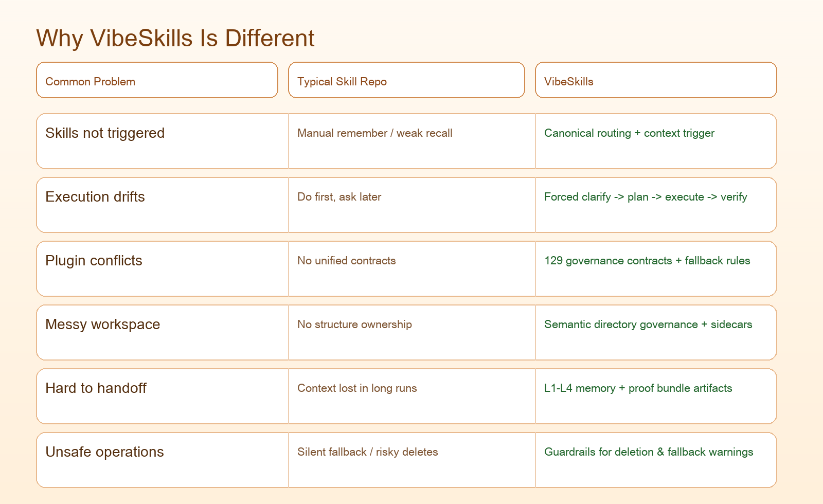The image size is (823, 504).
Task: Select "Manual remember / weak recall" text
Action: 374,133
